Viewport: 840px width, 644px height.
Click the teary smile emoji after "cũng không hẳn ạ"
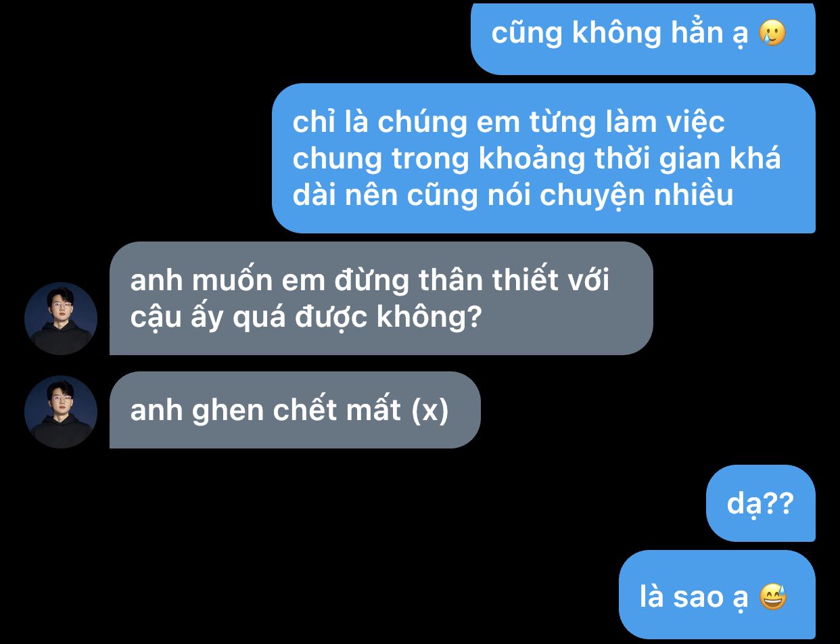773,32
